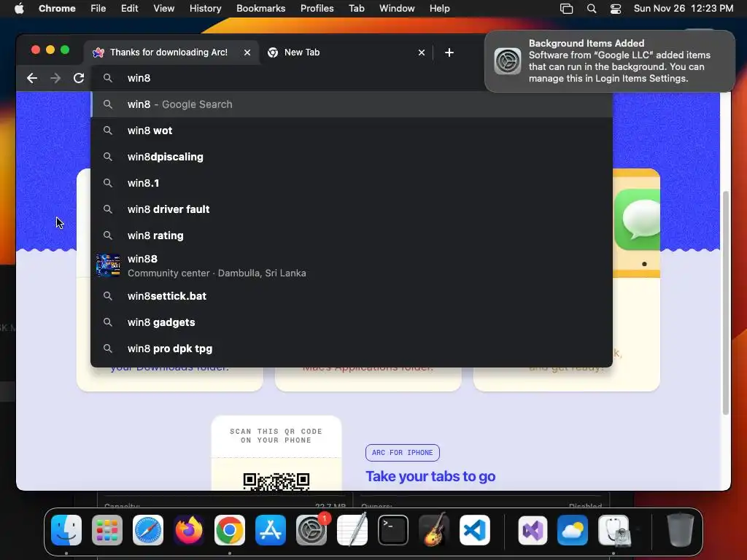Open the View menu
This screenshot has height=560, width=747.
(163, 9)
